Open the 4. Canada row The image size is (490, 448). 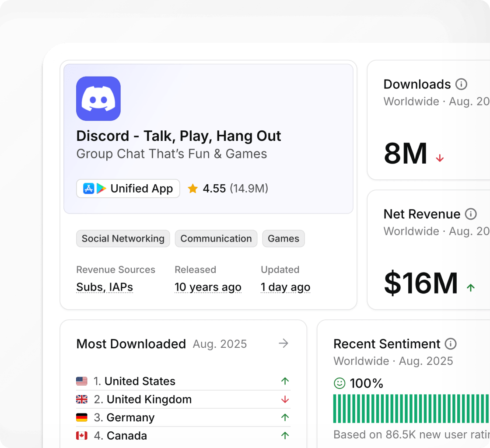click(183, 435)
